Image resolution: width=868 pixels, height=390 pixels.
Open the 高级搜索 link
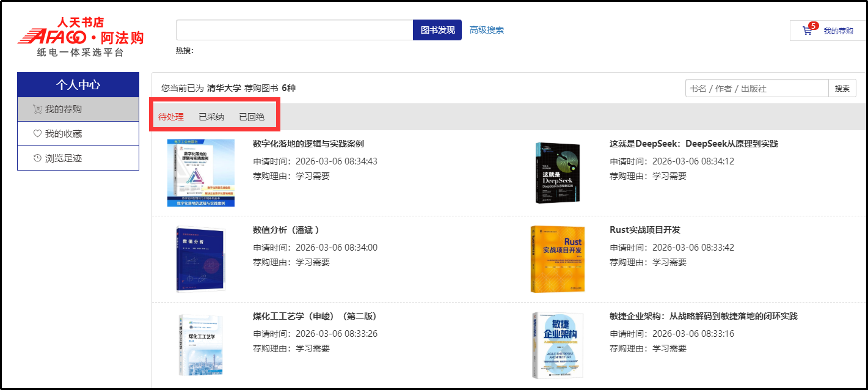pos(487,30)
